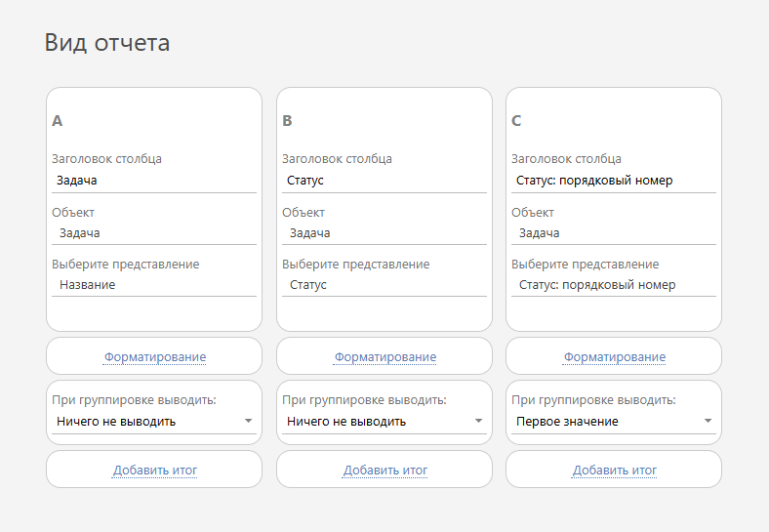Click 'Выберите представление' label in column C

pyautogui.click(x=586, y=264)
